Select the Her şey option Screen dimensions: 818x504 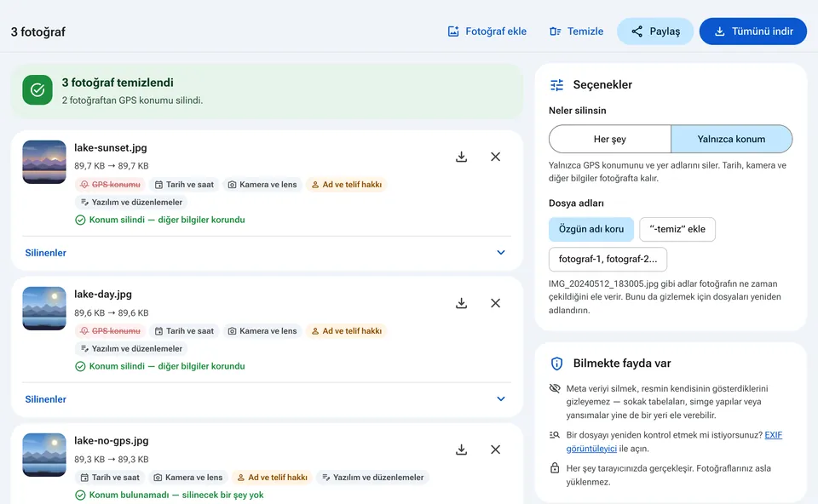point(610,139)
